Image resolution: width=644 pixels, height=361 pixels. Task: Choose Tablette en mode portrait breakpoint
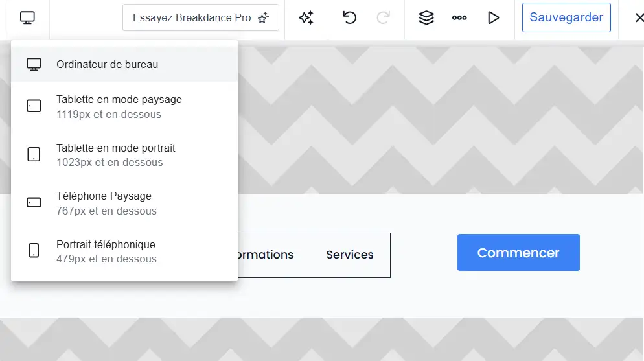(124, 155)
